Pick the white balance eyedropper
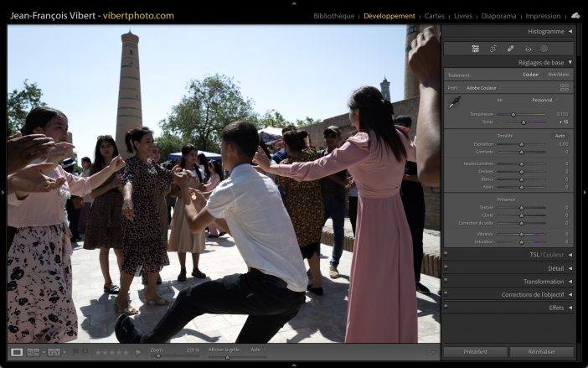588x368 pixels. [455, 102]
